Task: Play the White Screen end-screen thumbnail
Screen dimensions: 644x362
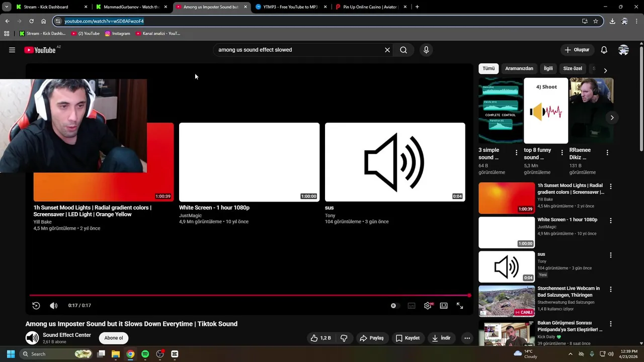Action: [249, 162]
